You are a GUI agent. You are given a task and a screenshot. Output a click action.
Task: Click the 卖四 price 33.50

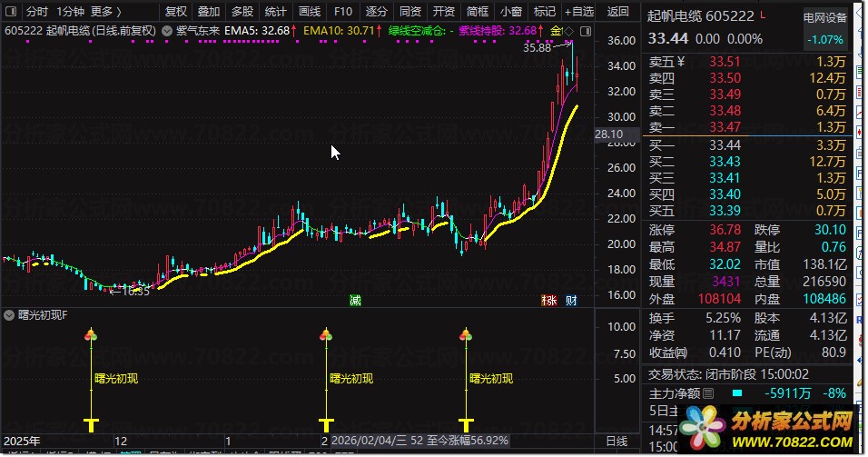click(x=725, y=78)
